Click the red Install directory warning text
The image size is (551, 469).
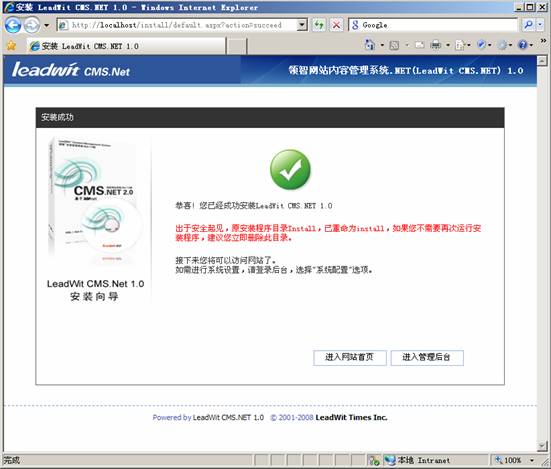click(328, 233)
